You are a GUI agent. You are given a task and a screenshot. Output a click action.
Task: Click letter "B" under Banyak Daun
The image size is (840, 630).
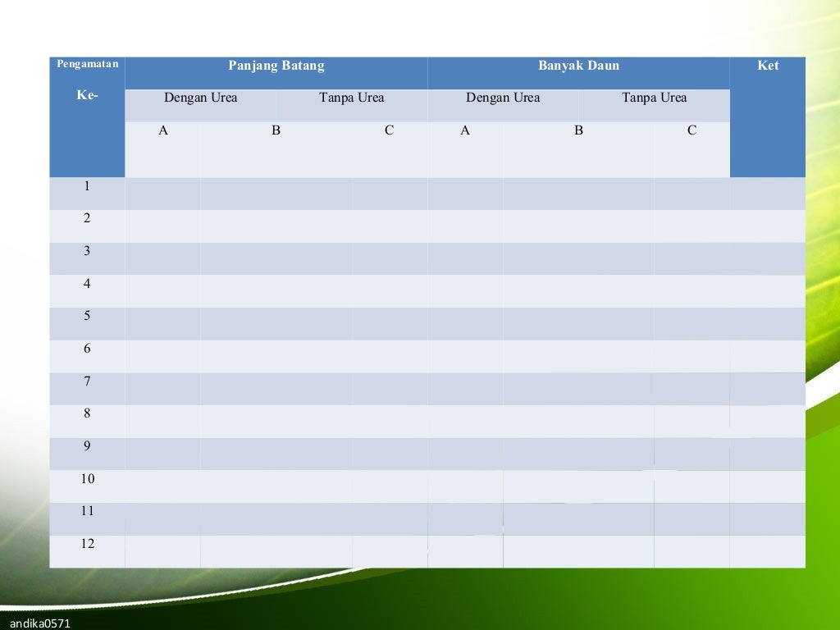coord(578,130)
